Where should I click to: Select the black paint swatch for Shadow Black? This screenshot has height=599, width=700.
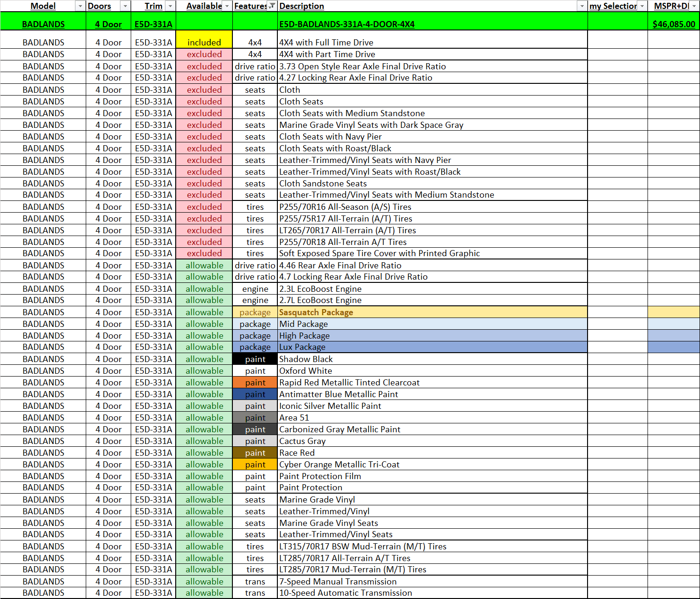[x=255, y=359]
